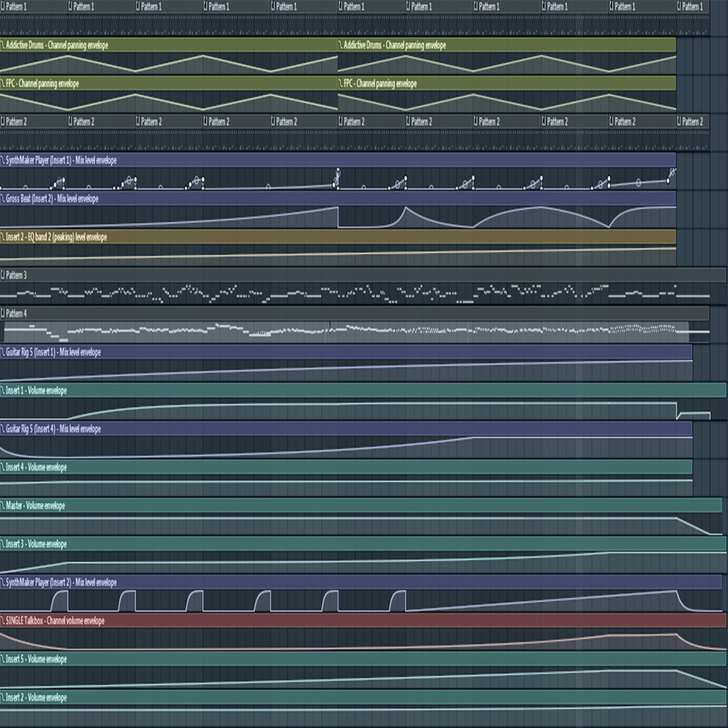Select 'Guitar Rig 5 (Insert 4) - Mix level envelope' title
This screenshot has height=728, width=728.
[53, 429]
